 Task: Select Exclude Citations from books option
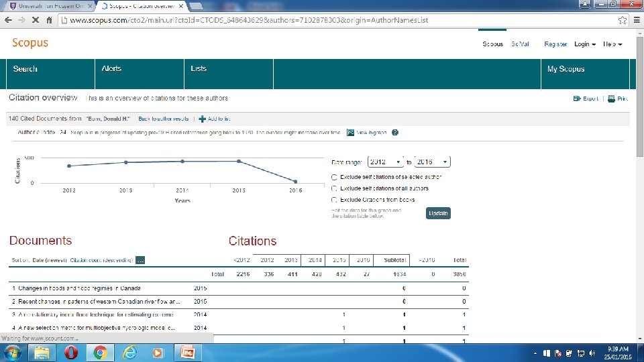[x=334, y=200]
